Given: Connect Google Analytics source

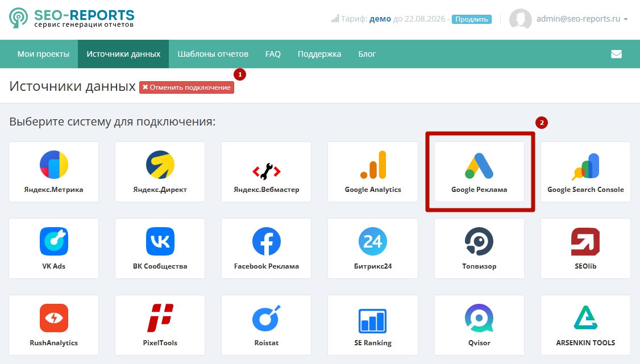Looking at the screenshot, I should [x=373, y=171].
